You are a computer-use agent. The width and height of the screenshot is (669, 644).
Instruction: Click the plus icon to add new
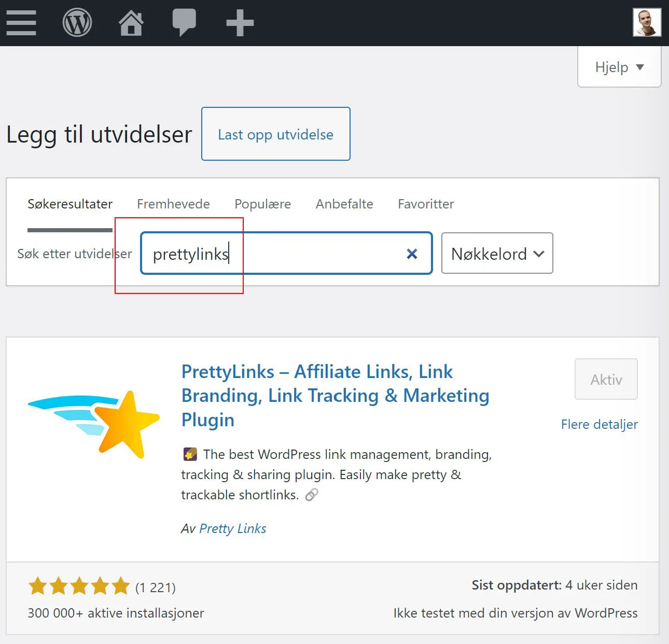240,23
